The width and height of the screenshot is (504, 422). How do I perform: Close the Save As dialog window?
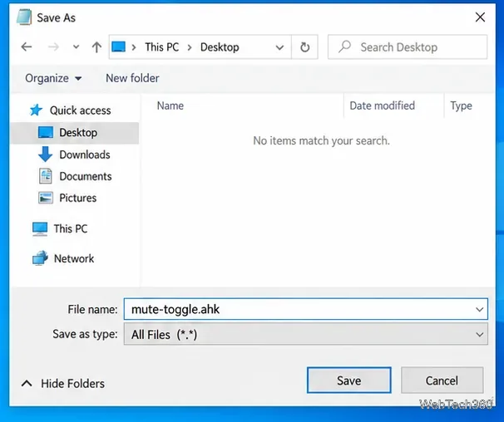[x=480, y=17]
